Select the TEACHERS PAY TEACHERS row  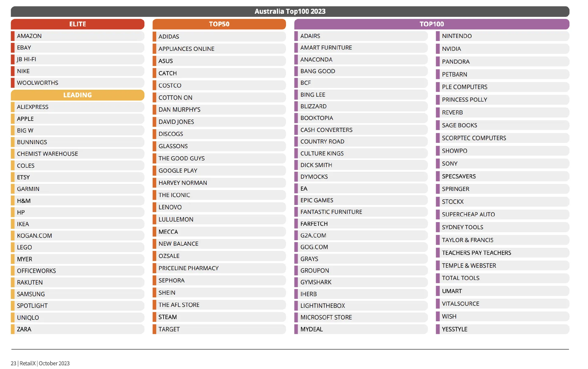[503, 253]
